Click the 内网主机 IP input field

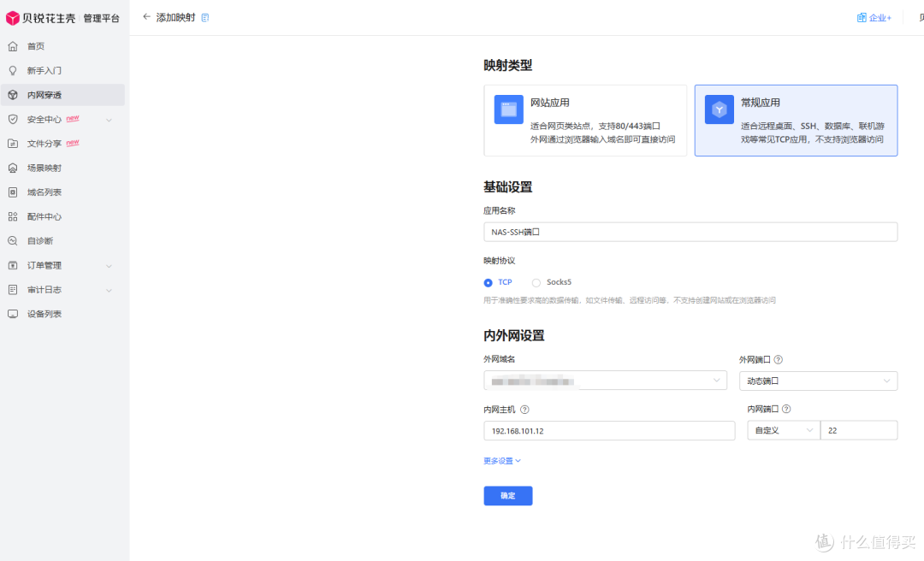tap(609, 431)
